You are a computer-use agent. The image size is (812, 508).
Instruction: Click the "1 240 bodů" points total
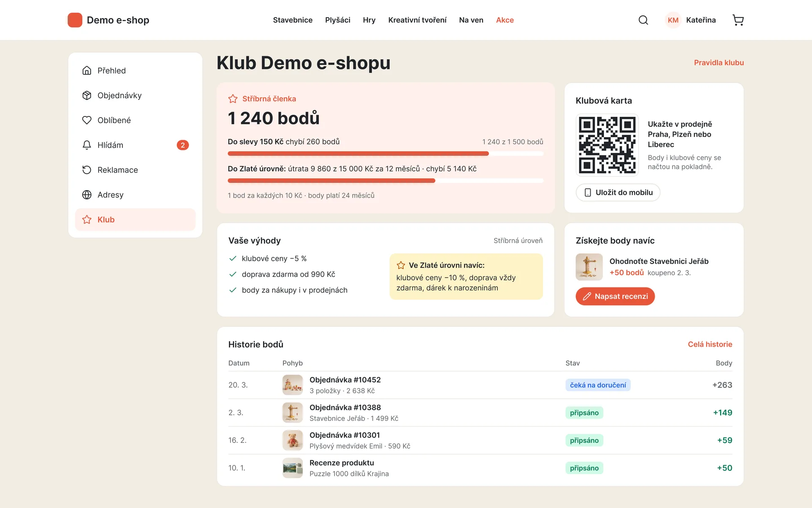pyautogui.click(x=274, y=118)
